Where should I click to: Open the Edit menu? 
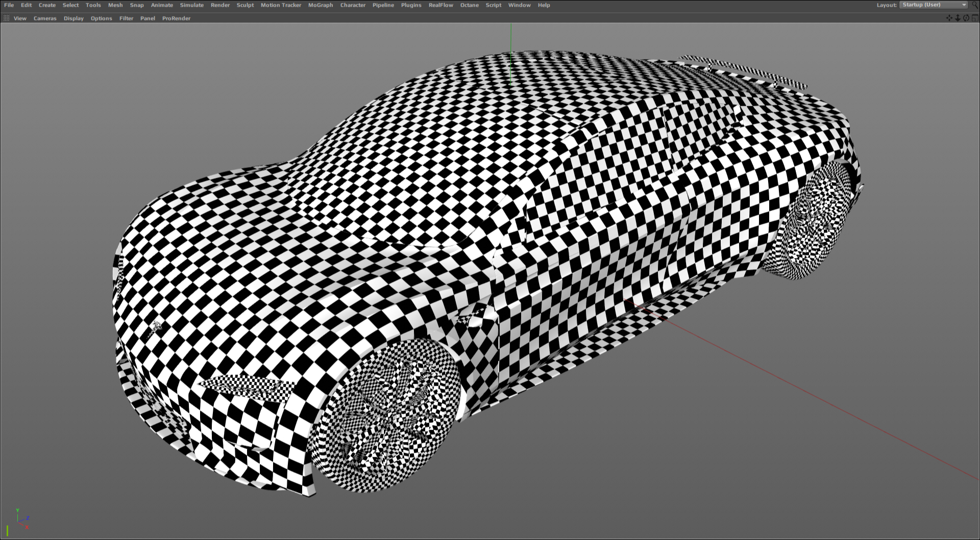26,5
